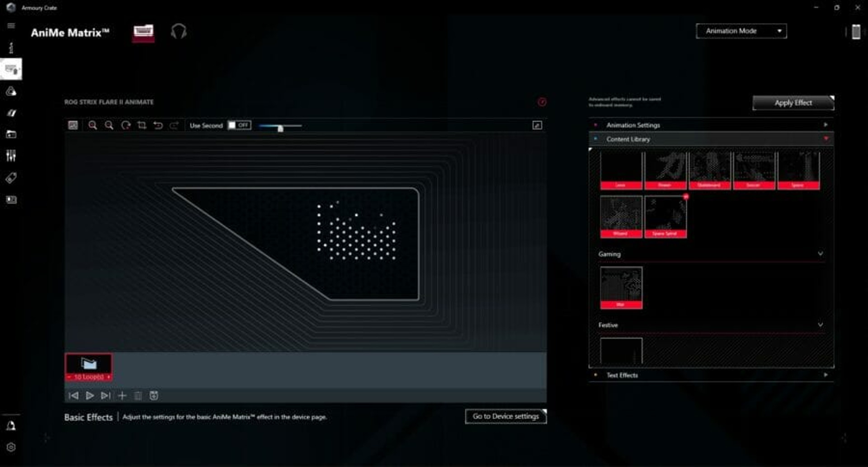Open the slash-logo page in the sidebar
The height and width of the screenshot is (467, 868).
coord(11,113)
